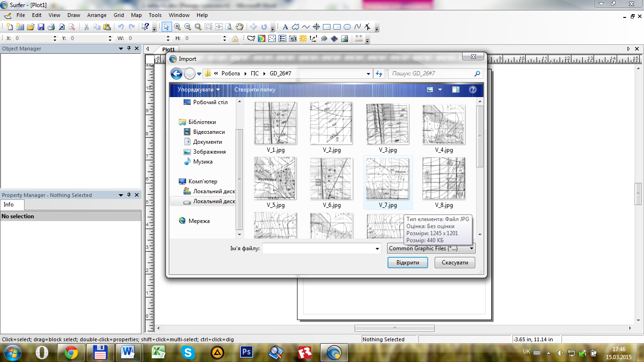Go back with the dialog Back arrow
644x362 pixels.
(x=176, y=74)
